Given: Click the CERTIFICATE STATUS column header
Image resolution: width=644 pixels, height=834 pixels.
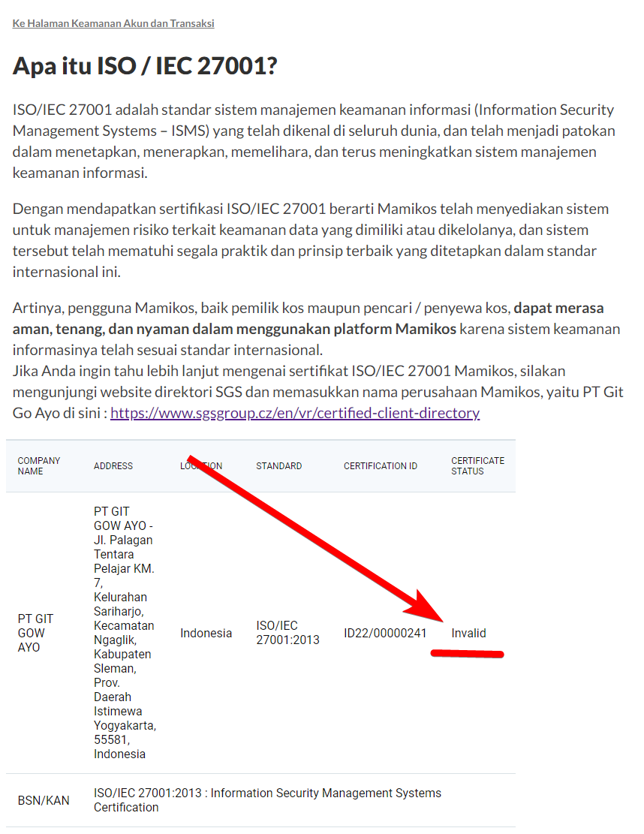Looking at the screenshot, I should click(477, 466).
